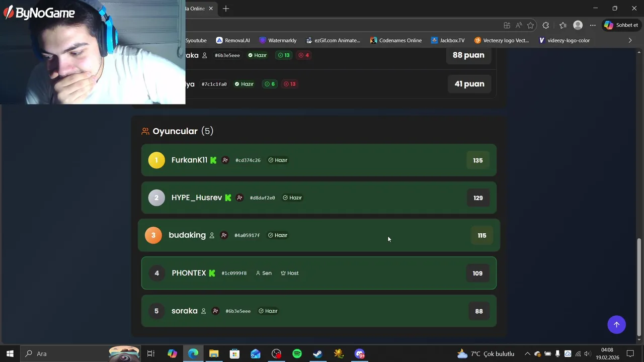Open the videezy-logo-color bookmark
This screenshot has height=362, width=644.
pyautogui.click(x=564, y=40)
